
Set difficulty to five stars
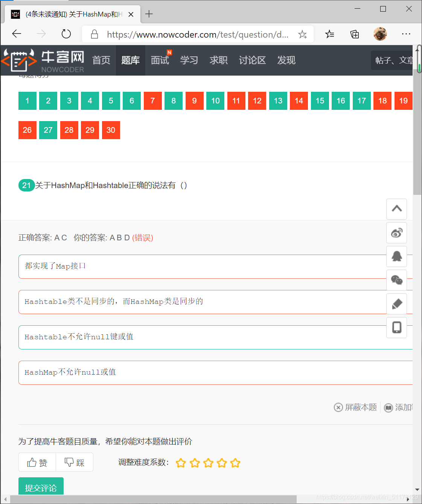click(x=235, y=463)
